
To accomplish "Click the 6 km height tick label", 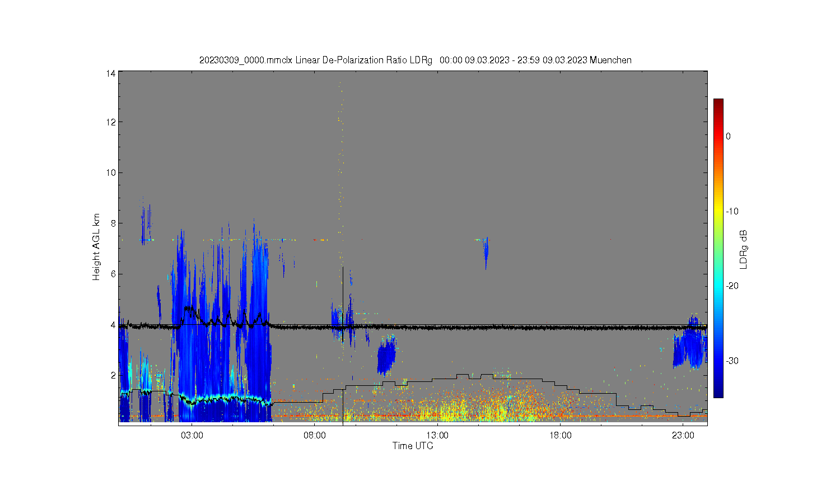I will pyautogui.click(x=113, y=274).
